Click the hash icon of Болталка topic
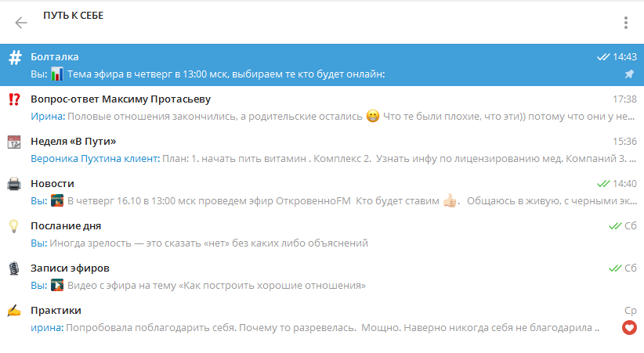 [14, 58]
